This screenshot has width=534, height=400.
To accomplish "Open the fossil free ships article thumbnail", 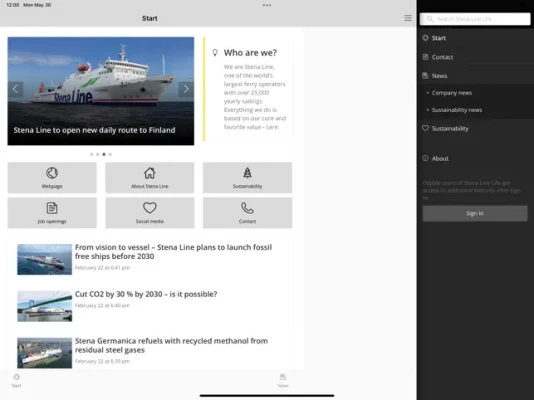I will click(x=45, y=259).
